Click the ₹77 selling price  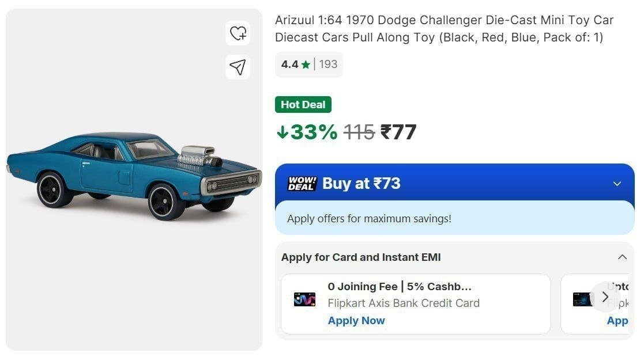[398, 132]
